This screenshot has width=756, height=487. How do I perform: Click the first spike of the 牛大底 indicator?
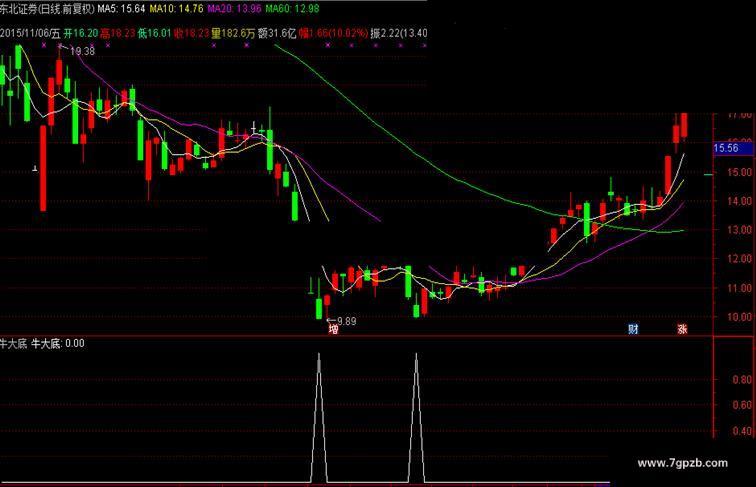click(319, 417)
